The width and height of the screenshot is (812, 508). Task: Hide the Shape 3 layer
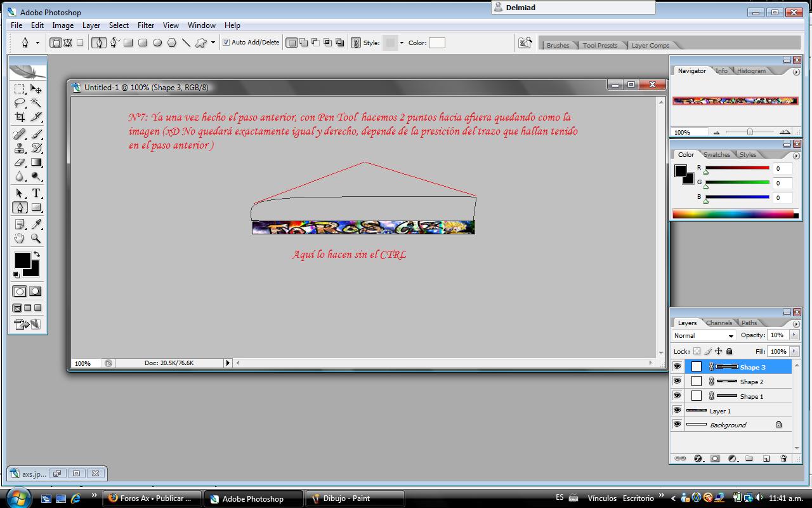click(677, 366)
